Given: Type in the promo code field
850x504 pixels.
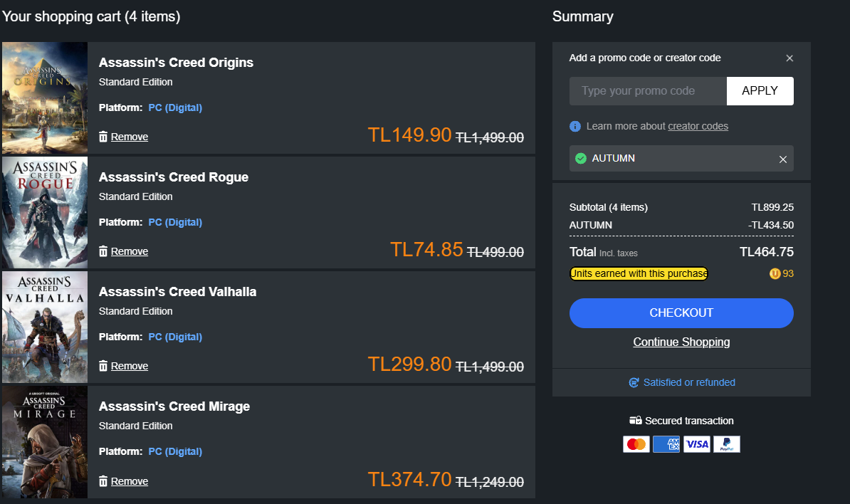Looking at the screenshot, I should pos(648,91).
